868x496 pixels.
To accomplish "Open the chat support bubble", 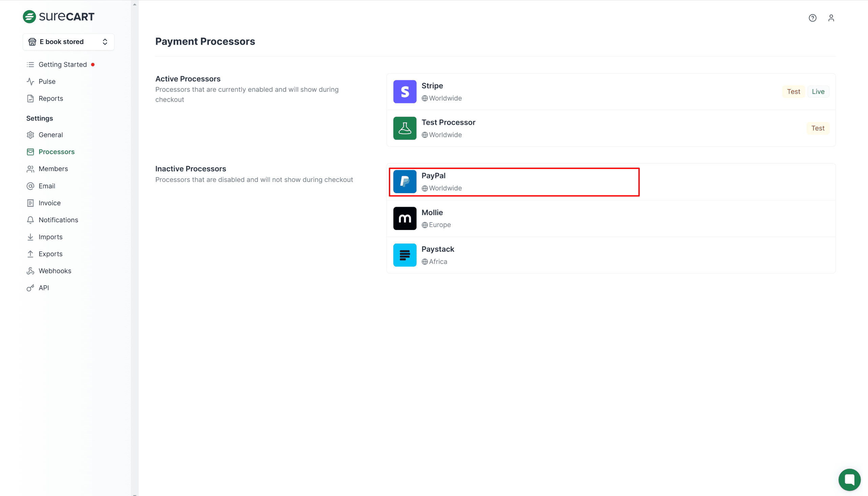I will click(x=849, y=479).
